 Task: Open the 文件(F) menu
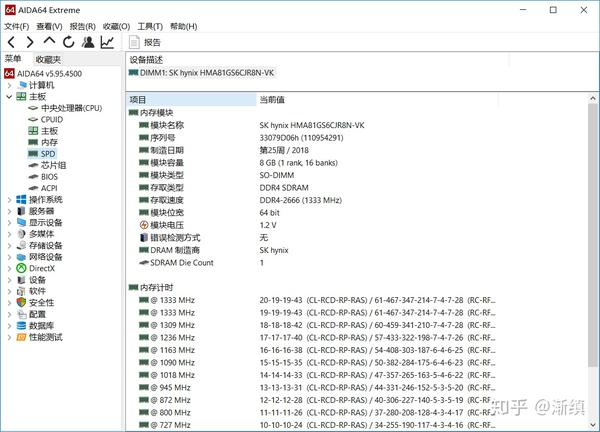[x=16, y=26]
